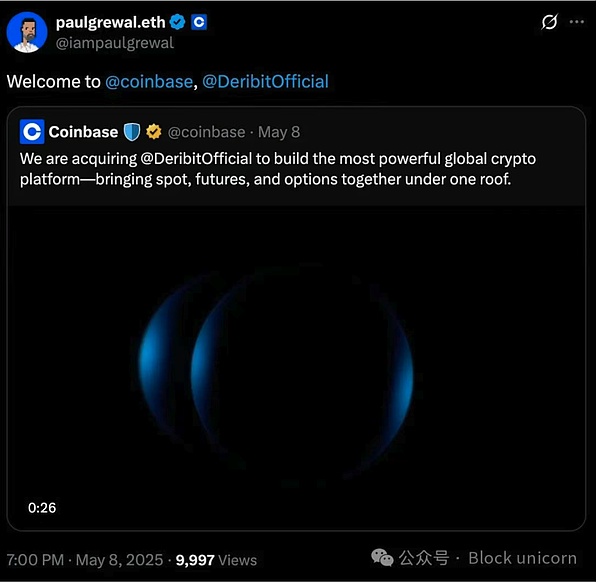Open the paulgrewal.eth display name
This screenshot has height=583, width=600.
110,22
